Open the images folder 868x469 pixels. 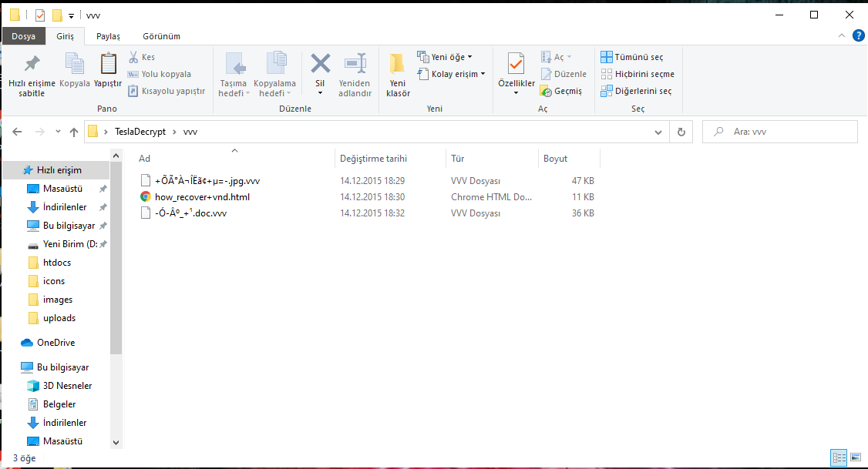[x=58, y=300]
